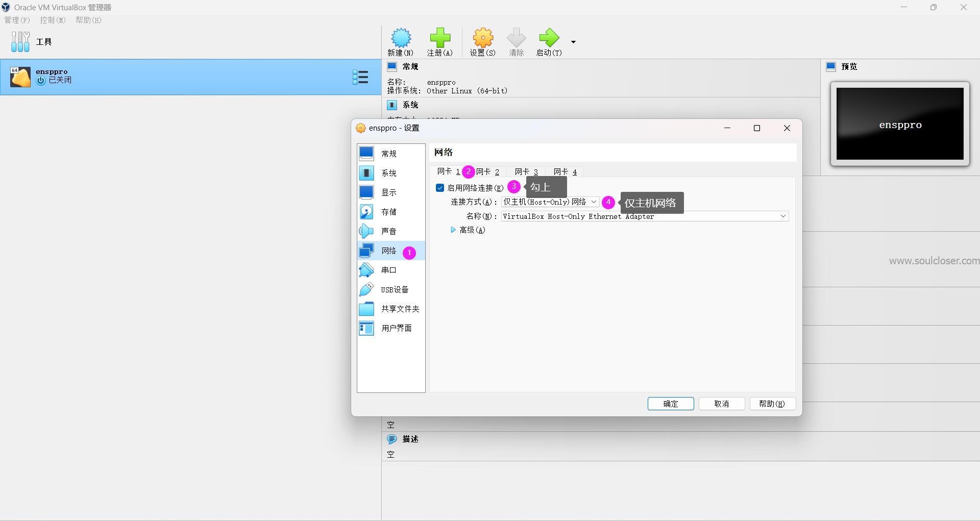Switch to the 网卡 4 tab
The height and width of the screenshot is (521, 980).
coord(565,172)
